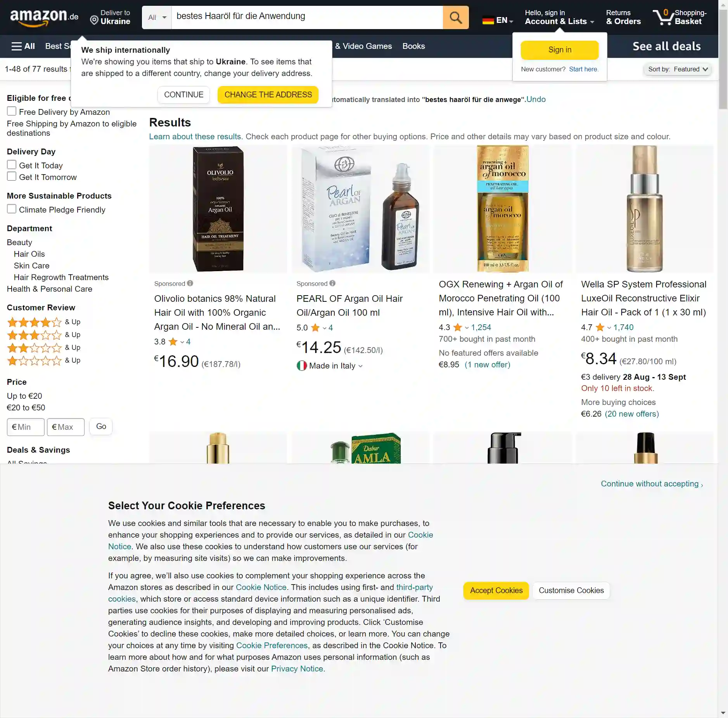Screen dimensions: 728x718
Task: Filter by four stars & up rating
Action: point(43,322)
